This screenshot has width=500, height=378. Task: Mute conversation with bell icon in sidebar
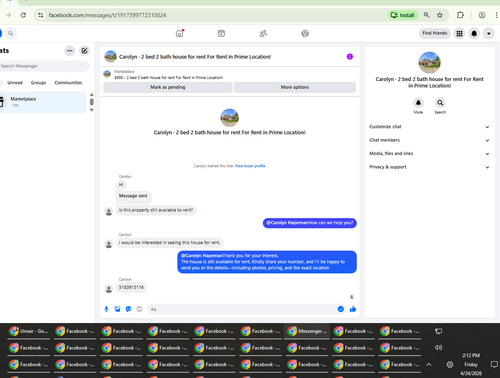[418, 103]
